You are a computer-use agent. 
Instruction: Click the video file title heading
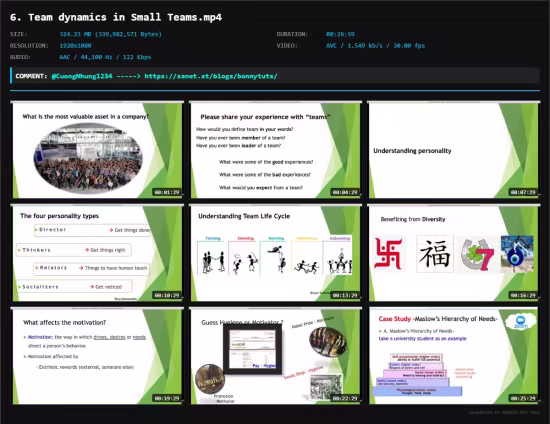[116, 17]
